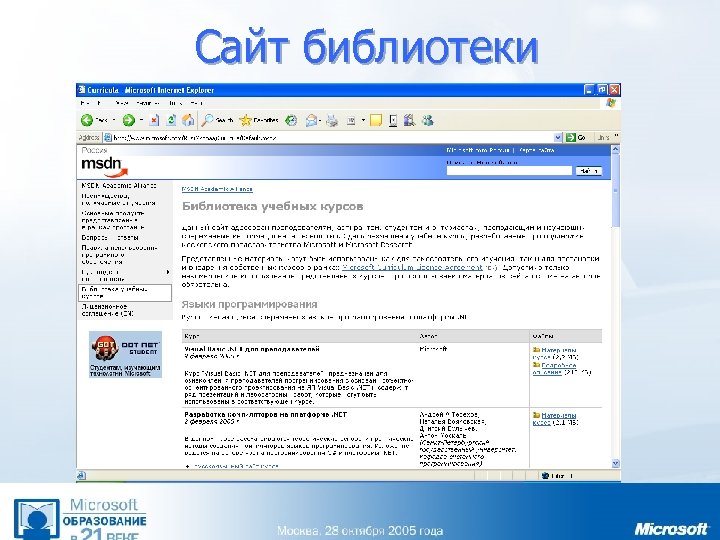Expand the Links toolbar chevron

[x=616, y=136]
